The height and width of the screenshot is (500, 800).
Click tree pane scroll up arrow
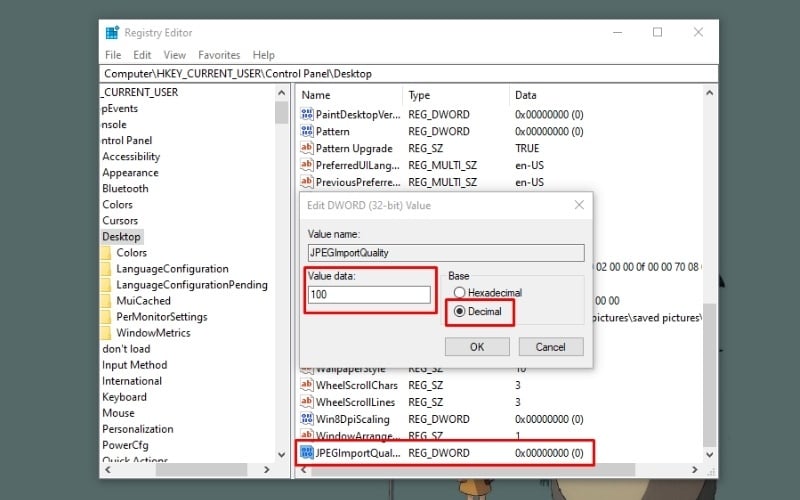pyautogui.click(x=282, y=93)
